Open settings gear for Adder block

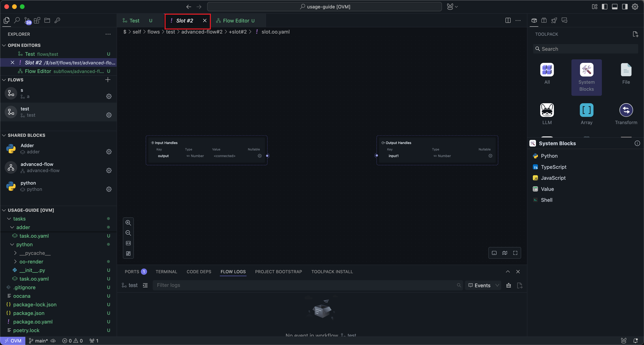click(109, 152)
